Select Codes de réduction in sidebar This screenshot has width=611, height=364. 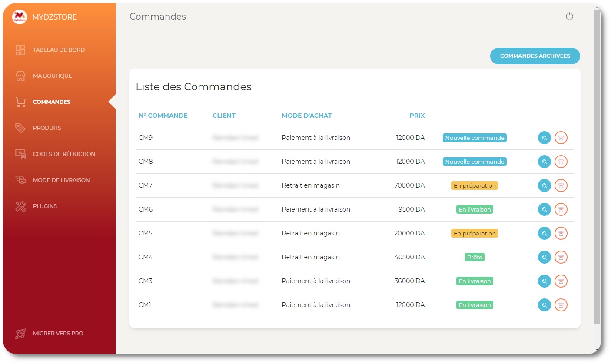[63, 154]
